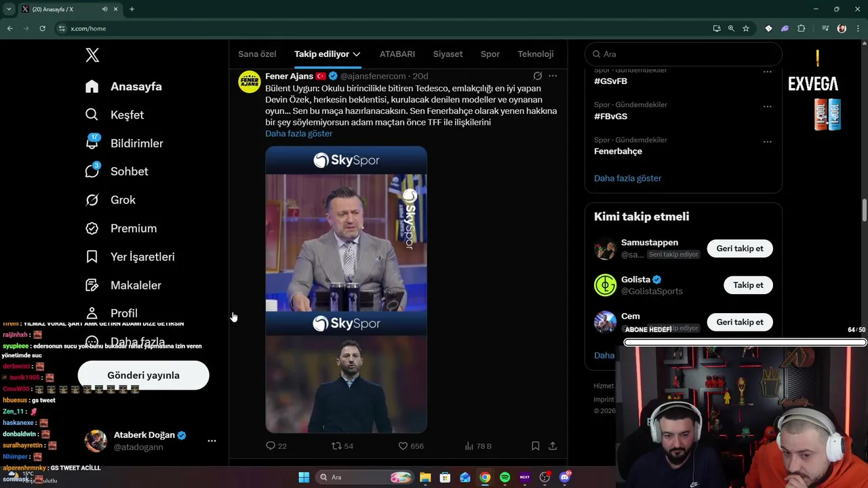Bookmark the Fener Ajans post
Image resolution: width=868 pixels, height=488 pixels.
point(535,446)
